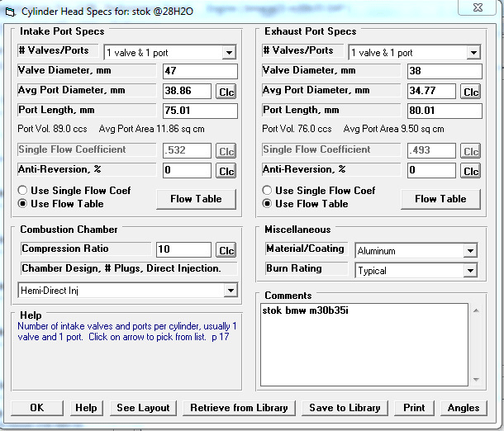Image resolution: width=504 pixels, height=431 pixels.
Task: Click 'Avg Port Area 11.86 sq cm' text
Action: click(152, 129)
